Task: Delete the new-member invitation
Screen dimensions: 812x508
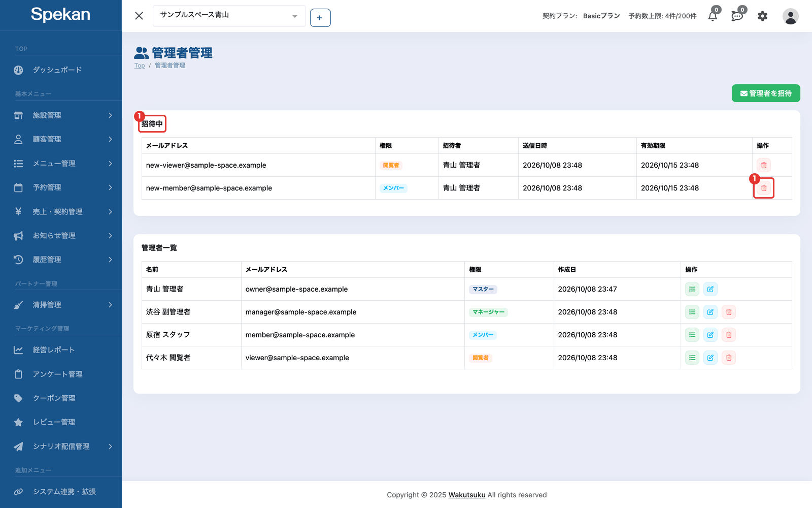Action: [x=764, y=188]
